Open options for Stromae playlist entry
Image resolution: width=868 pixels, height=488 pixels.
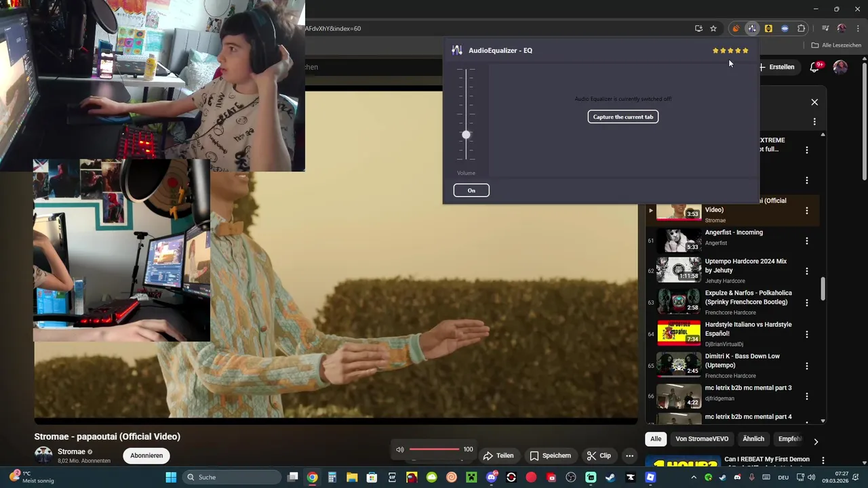tap(807, 211)
